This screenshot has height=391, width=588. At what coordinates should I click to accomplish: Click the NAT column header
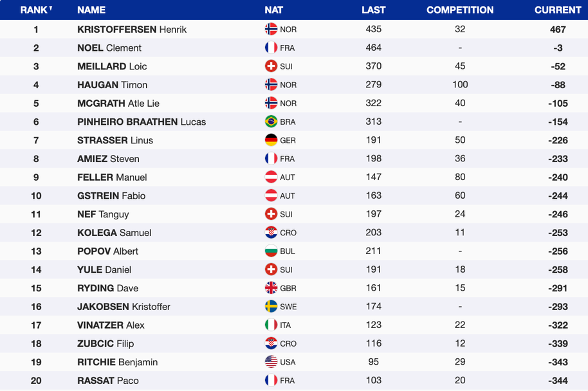point(273,10)
